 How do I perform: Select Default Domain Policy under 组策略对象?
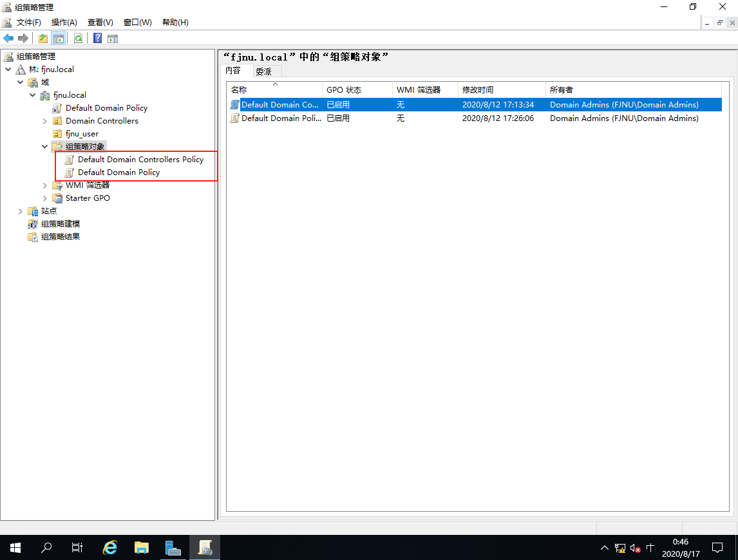(118, 173)
